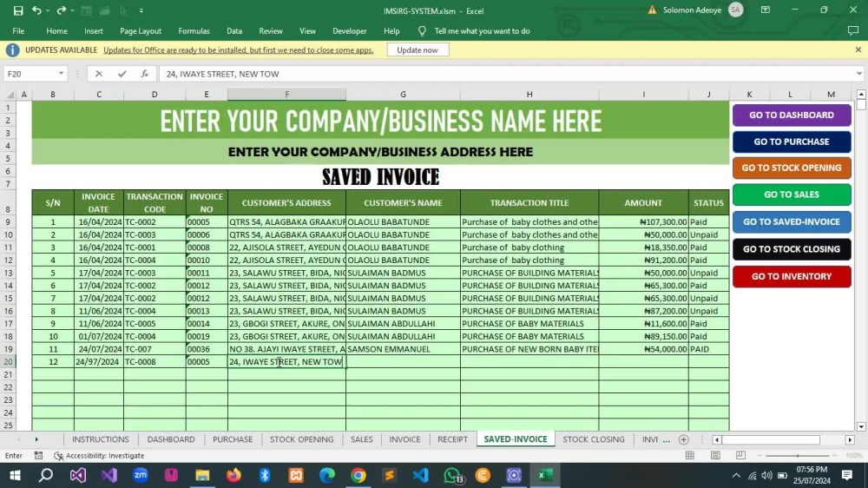The width and height of the screenshot is (868, 488).
Task: Click GO TO STOCK OPENING button
Action: pyautogui.click(x=792, y=168)
